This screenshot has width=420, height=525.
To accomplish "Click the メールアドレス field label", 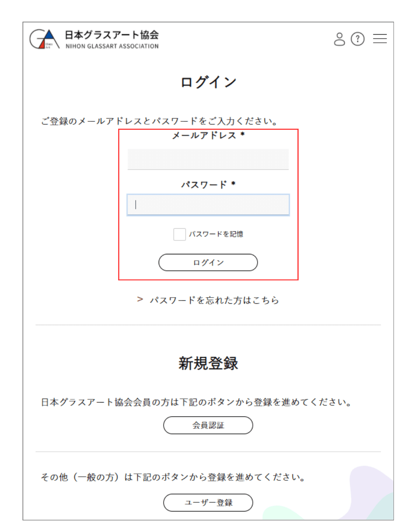I will coord(205,135).
